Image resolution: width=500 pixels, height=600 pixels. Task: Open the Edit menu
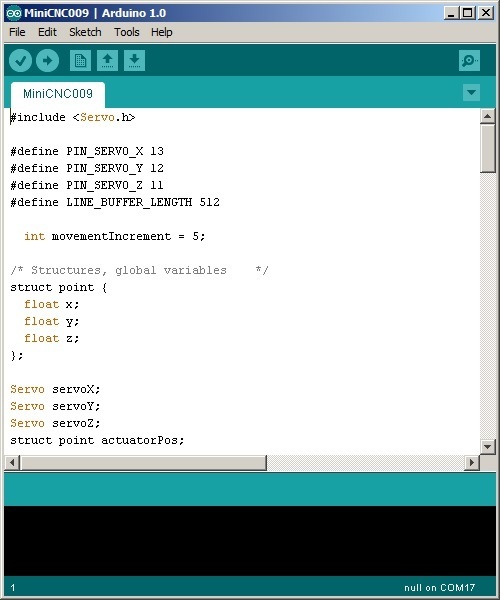point(47,32)
